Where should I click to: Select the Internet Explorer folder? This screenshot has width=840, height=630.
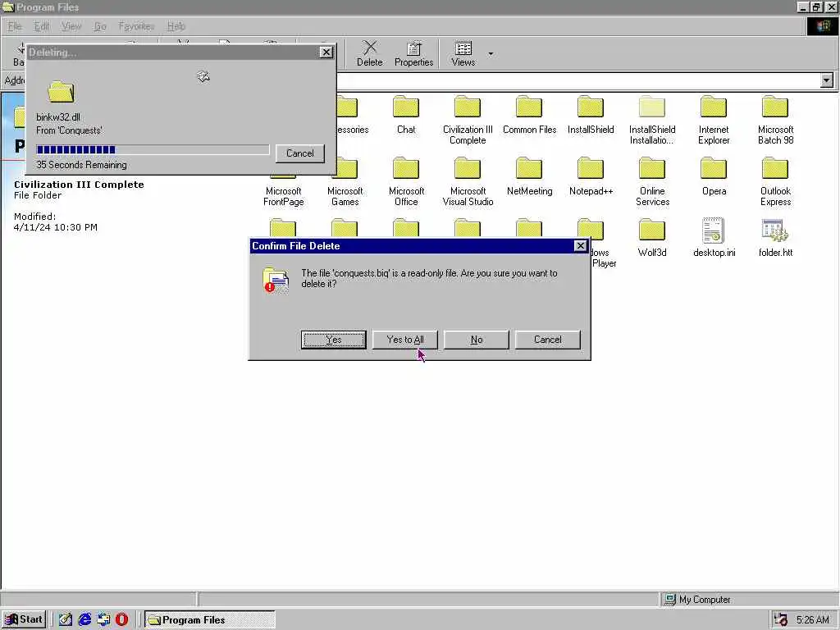pos(714,120)
